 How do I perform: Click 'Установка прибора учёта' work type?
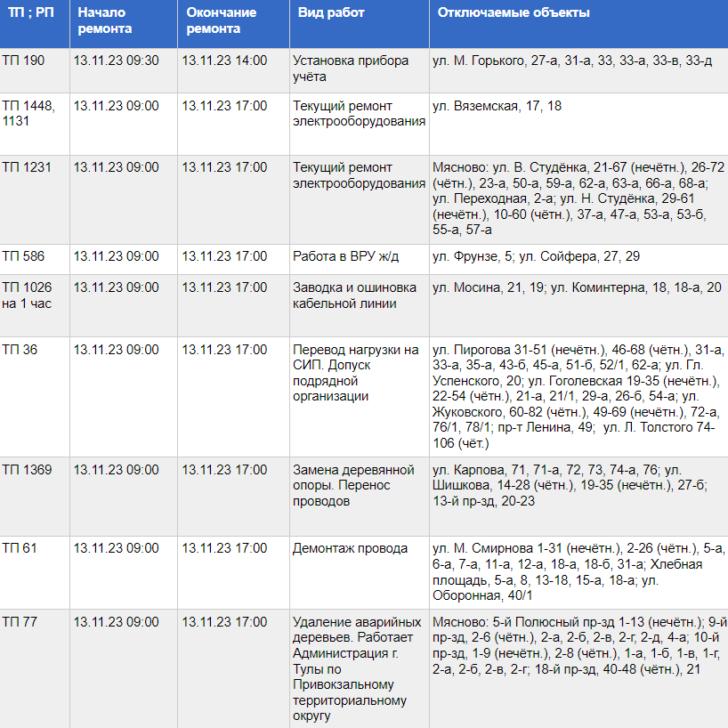click(360, 70)
